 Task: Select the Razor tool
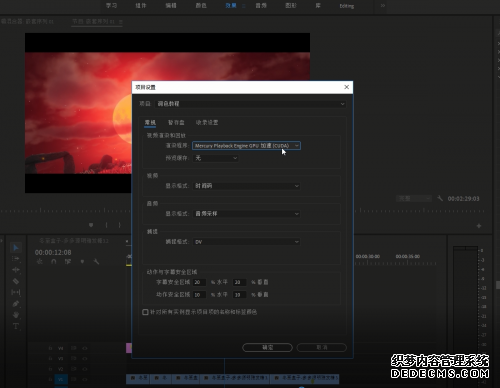[16, 281]
